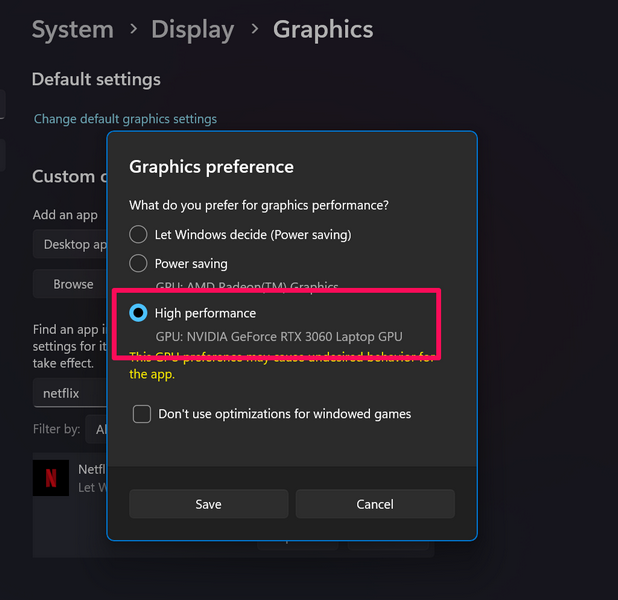Click the Browse button
The height and width of the screenshot is (600, 618).
pyautogui.click(x=72, y=284)
